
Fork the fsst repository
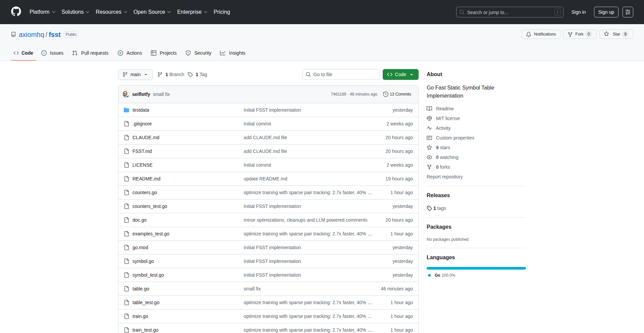point(576,34)
